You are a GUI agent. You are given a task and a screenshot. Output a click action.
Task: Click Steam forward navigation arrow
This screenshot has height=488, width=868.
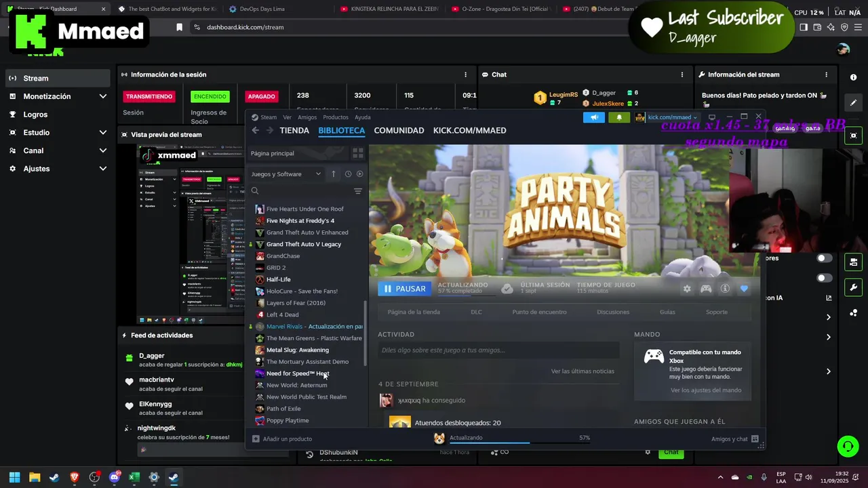coord(269,130)
